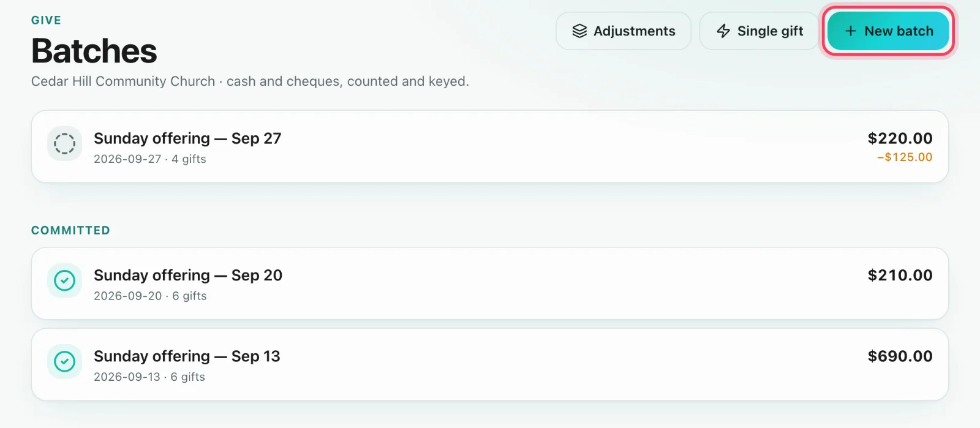Click the stacked layers Adjustments icon
Image resolution: width=980 pixels, height=428 pixels.
(x=579, y=31)
